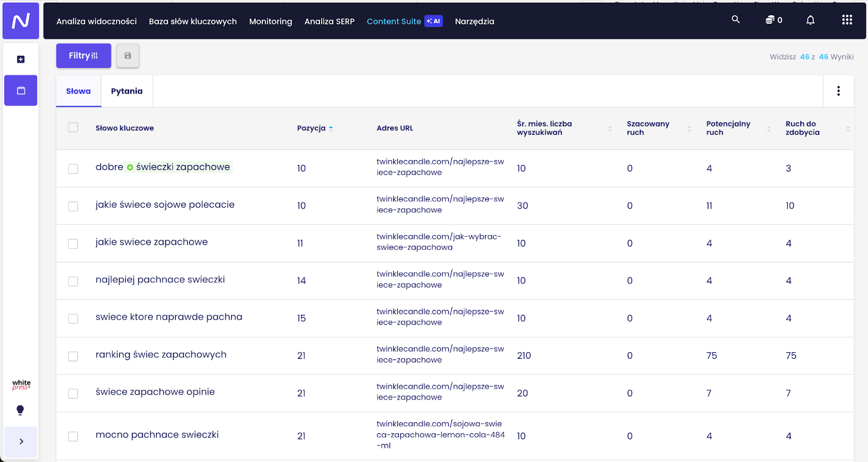Switch to the Pytania tab
The height and width of the screenshot is (462, 868).
pyautogui.click(x=127, y=91)
